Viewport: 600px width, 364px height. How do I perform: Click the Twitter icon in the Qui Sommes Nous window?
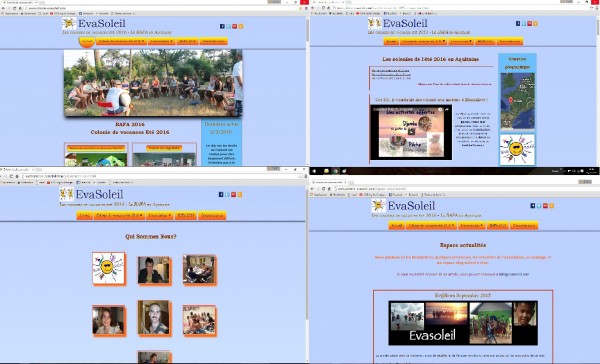[227, 194]
